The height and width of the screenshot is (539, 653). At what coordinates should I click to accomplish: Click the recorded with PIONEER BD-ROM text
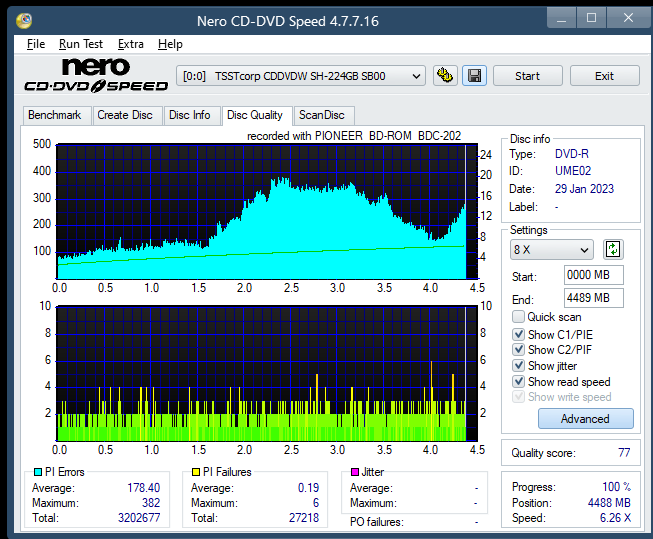click(x=354, y=136)
